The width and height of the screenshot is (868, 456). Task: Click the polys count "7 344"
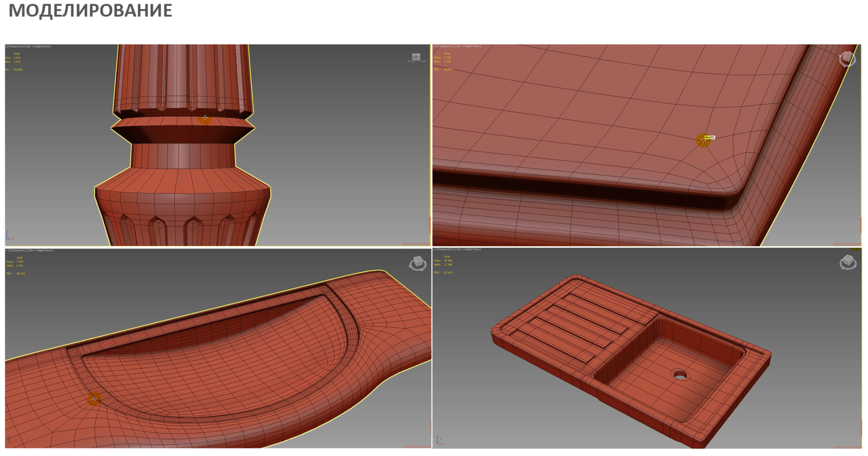coord(20,262)
